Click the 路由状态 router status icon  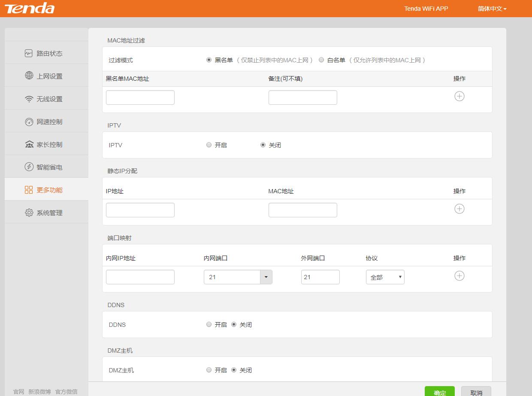click(x=29, y=53)
